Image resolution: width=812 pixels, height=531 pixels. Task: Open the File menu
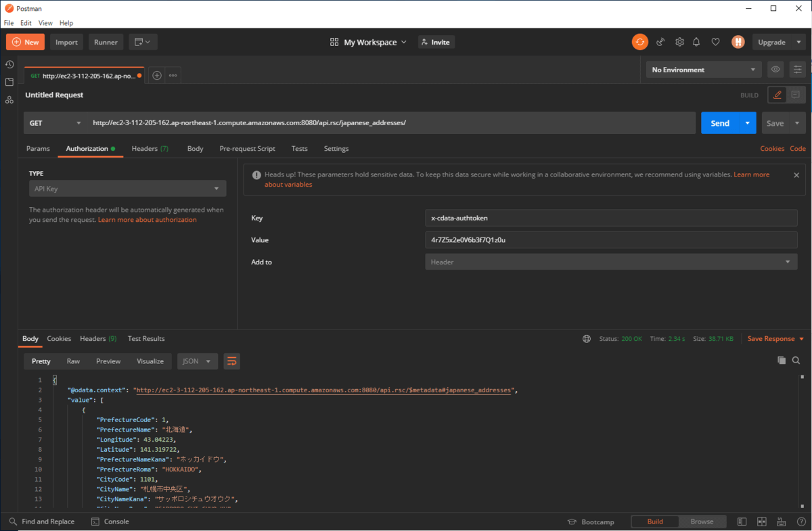[9, 23]
